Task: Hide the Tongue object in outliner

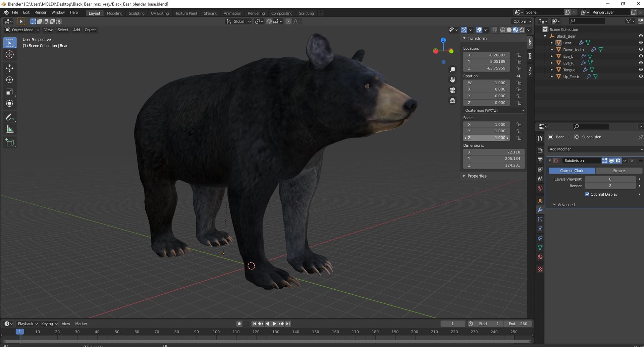Action: 641,70
